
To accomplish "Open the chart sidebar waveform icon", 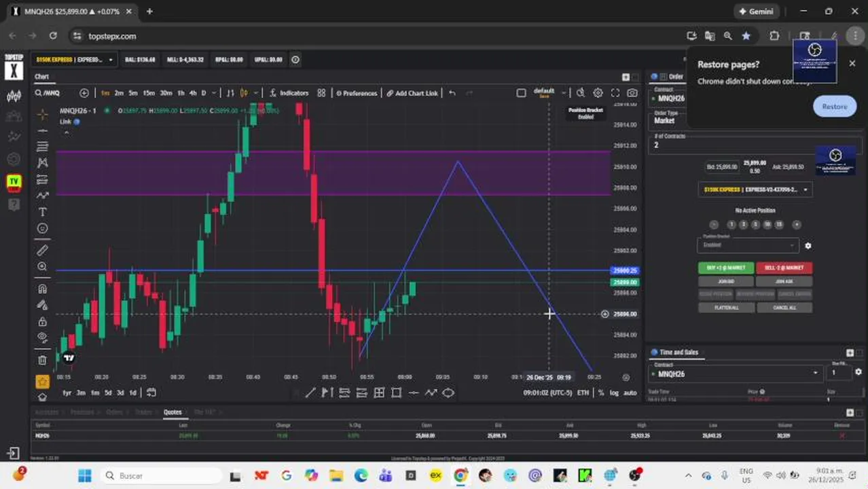I will pos(14,96).
